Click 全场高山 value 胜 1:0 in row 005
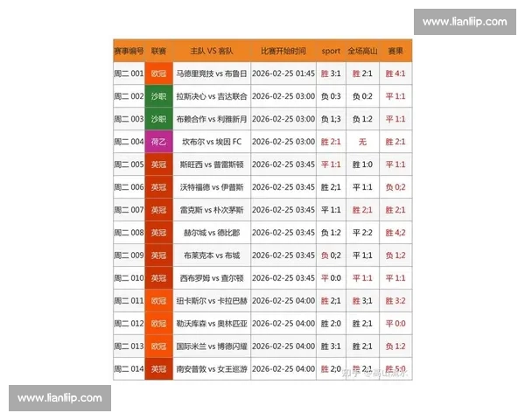525x420 pixels. [x=362, y=164]
